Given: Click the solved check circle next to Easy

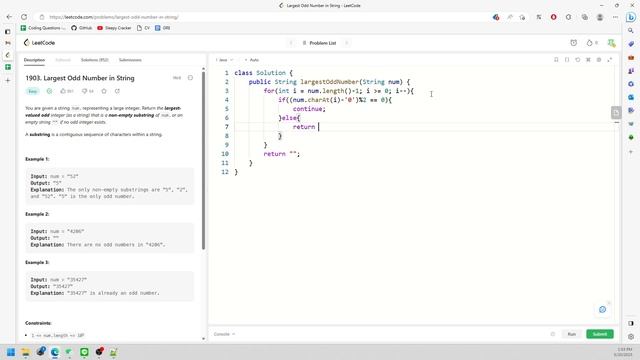Looking at the screenshot, I should (x=49, y=91).
